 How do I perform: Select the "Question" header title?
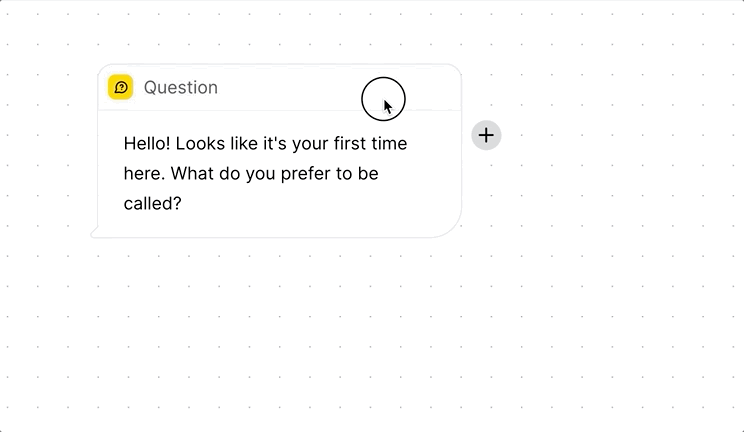click(x=181, y=87)
